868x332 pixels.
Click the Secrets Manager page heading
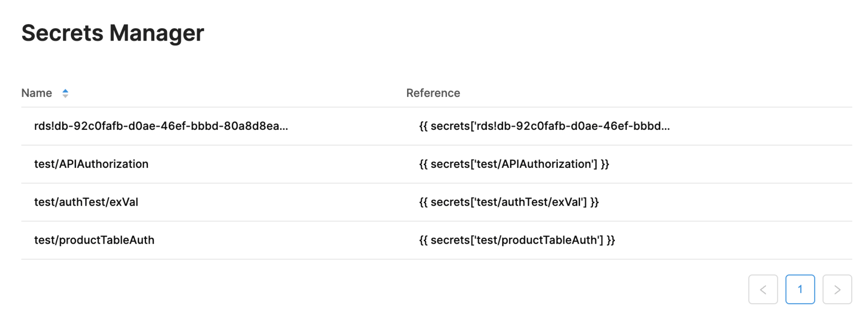click(112, 33)
